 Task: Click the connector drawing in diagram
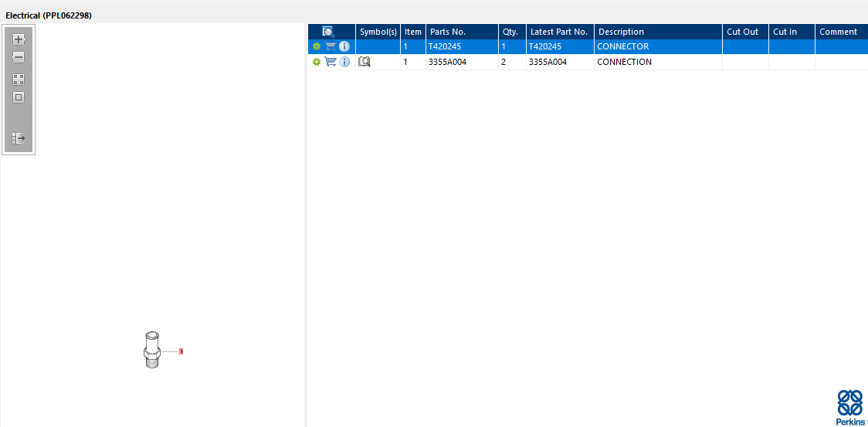coord(151,350)
